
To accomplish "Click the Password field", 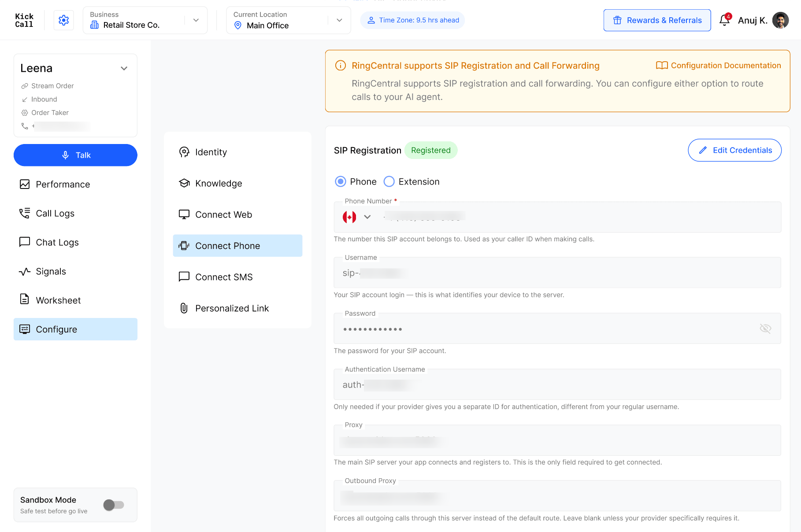I will (x=557, y=329).
